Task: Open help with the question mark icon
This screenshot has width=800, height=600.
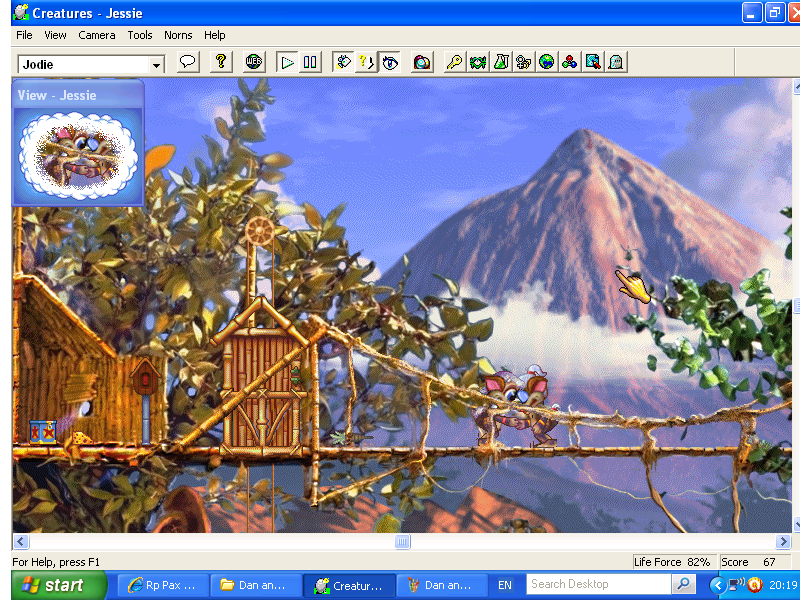Action: [221, 63]
